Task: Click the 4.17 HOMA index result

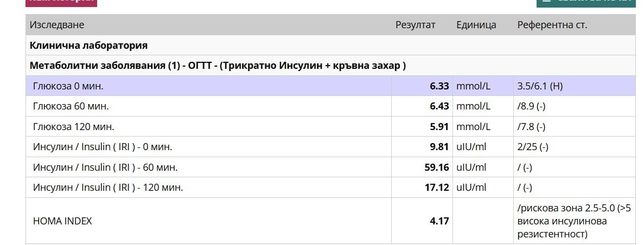Action: [x=439, y=221]
